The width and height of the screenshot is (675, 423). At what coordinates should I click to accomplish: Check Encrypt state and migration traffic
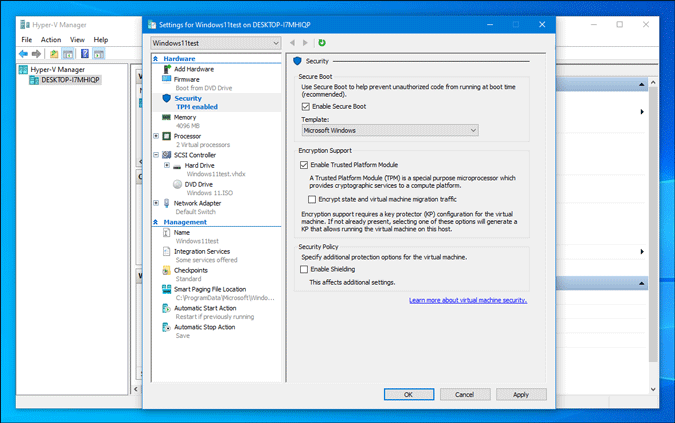(x=312, y=199)
